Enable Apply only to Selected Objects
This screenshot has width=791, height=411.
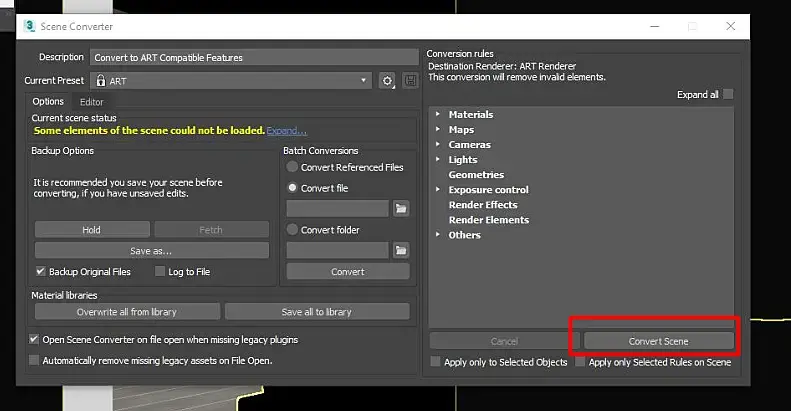point(435,362)
